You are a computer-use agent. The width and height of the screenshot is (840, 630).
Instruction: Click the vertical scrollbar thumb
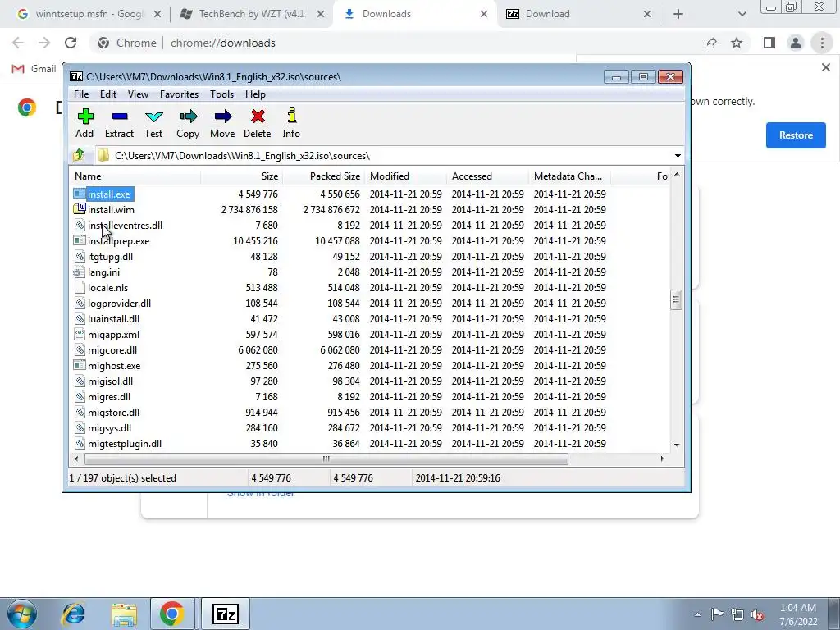point(676,300)
